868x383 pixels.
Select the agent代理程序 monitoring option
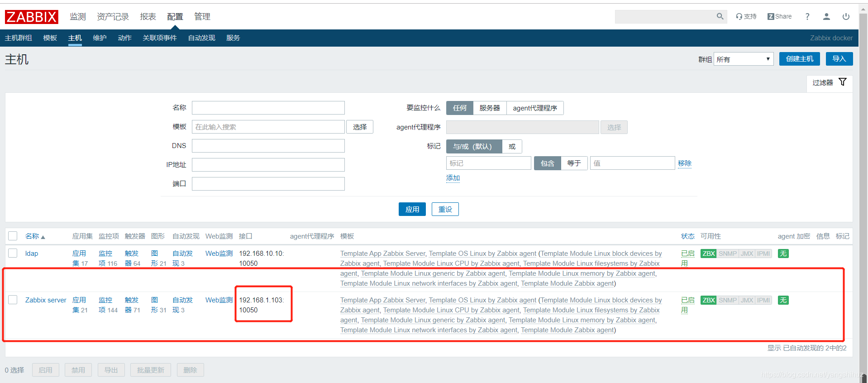coord(535,108)
